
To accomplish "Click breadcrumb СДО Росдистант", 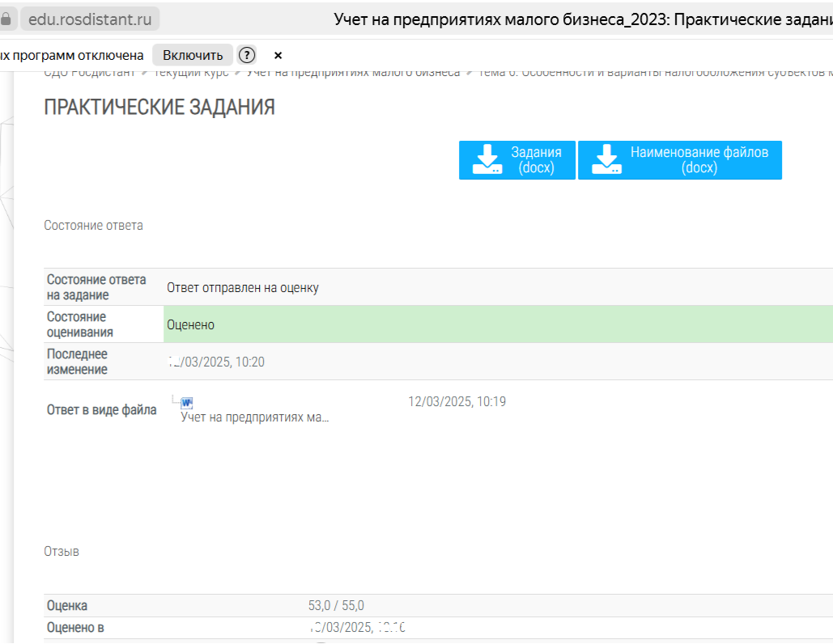I will (89, 73).
